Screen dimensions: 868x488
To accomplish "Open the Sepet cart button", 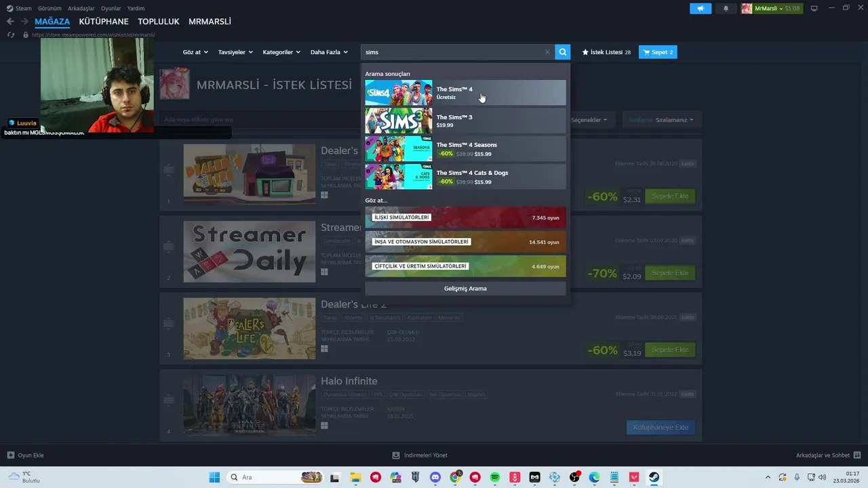I will (x=658, y=52).
